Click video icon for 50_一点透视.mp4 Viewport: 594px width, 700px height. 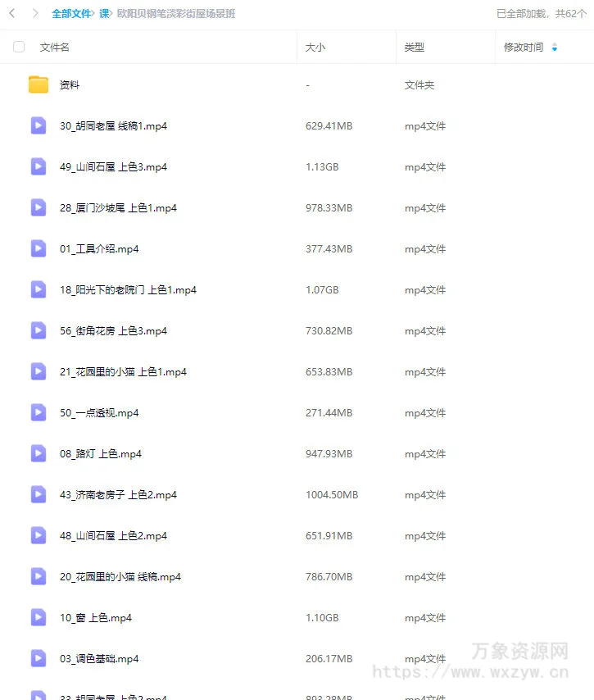pyautogui.click(x=39, y=412)
